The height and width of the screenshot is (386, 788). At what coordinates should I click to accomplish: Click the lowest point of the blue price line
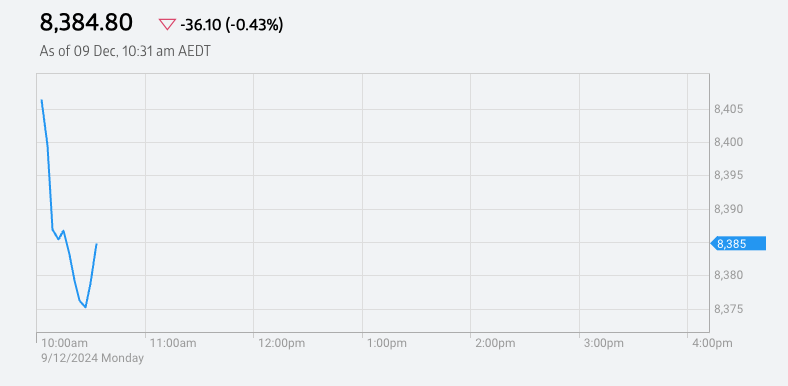pyautogui.click(x=85, y=307)
